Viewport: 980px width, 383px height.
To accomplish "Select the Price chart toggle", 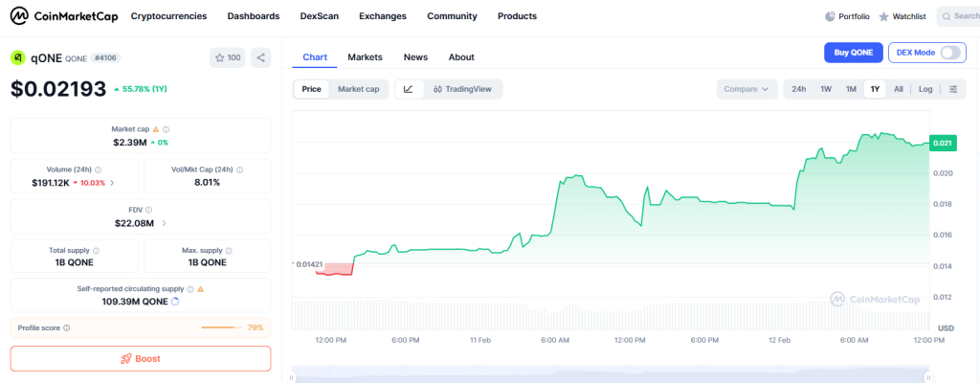I will pyautogui.click(x=312, y=89).
